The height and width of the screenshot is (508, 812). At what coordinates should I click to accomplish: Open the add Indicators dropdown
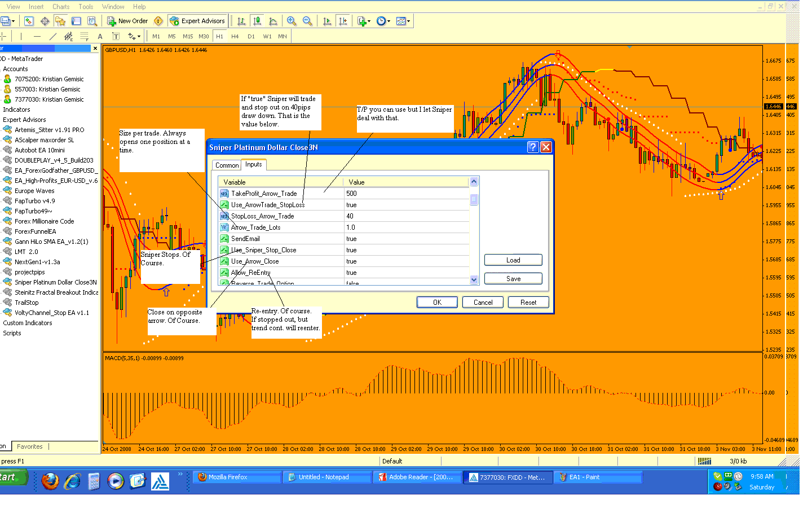[x=364, y=21]
